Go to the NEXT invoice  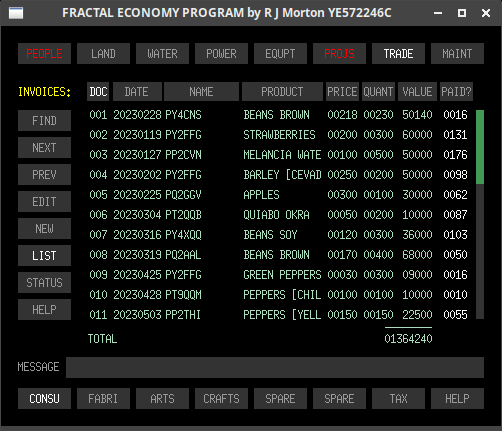click(x=44, y=147)
